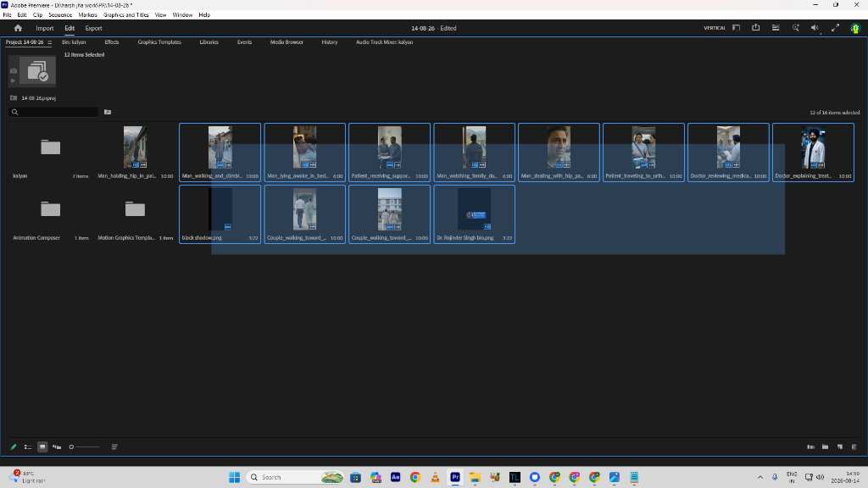
Task: Open the workspaces layout icon
Action: 736,28
